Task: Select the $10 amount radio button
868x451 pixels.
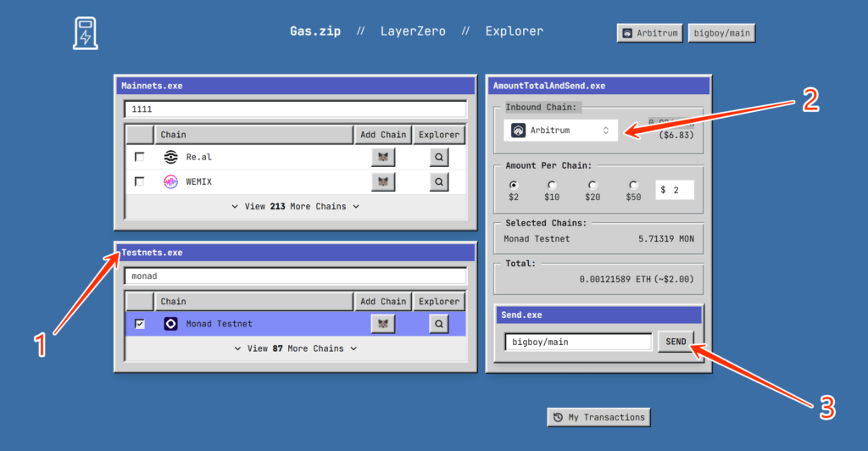Action: point(551,185)
